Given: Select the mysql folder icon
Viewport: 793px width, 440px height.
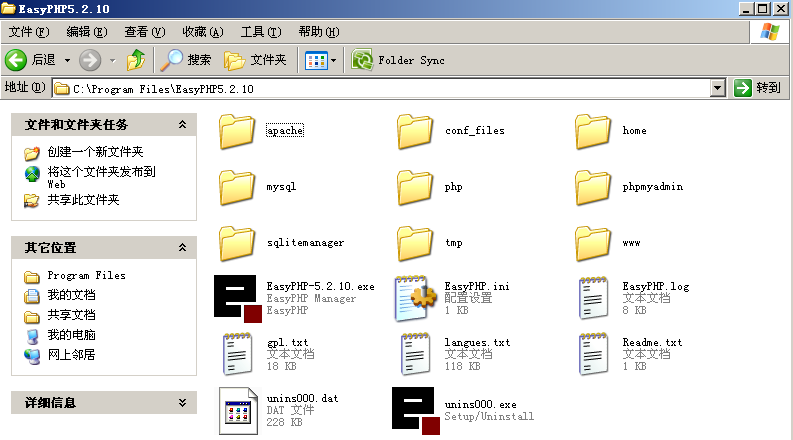Looking at the screenshot, I should pos(237,187).
